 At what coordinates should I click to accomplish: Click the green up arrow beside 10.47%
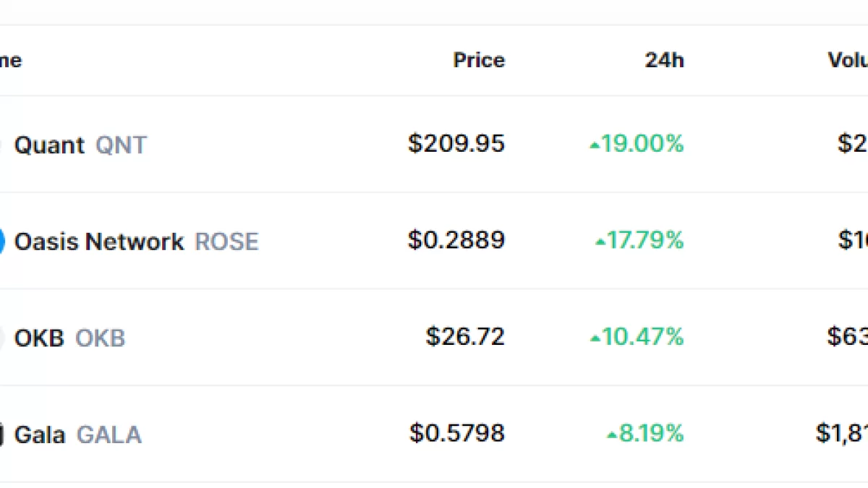click(x=595, y=338)
